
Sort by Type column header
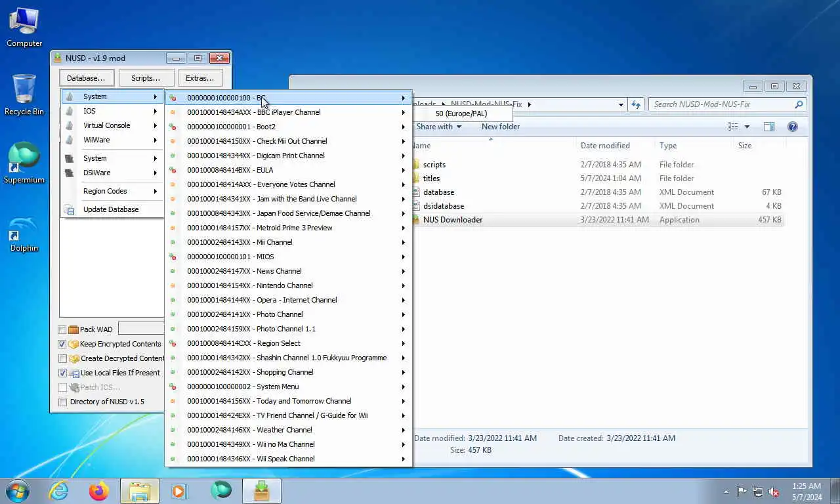694,146
